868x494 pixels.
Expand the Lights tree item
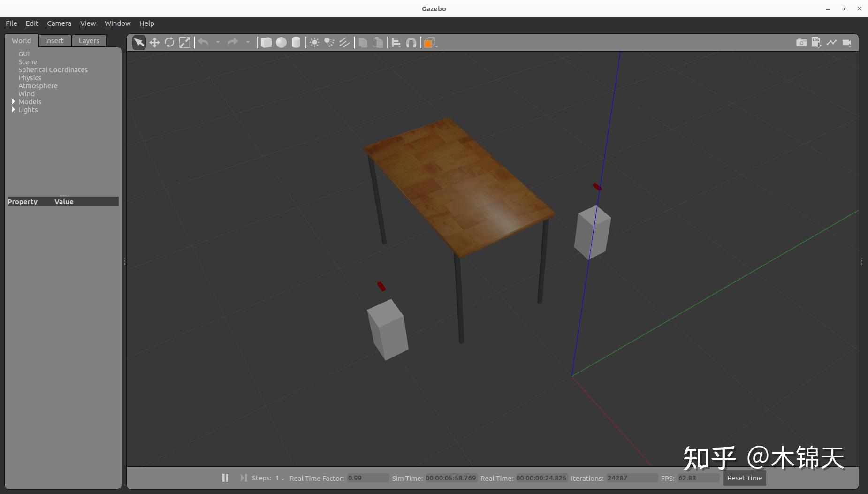[x=13, y=110]
